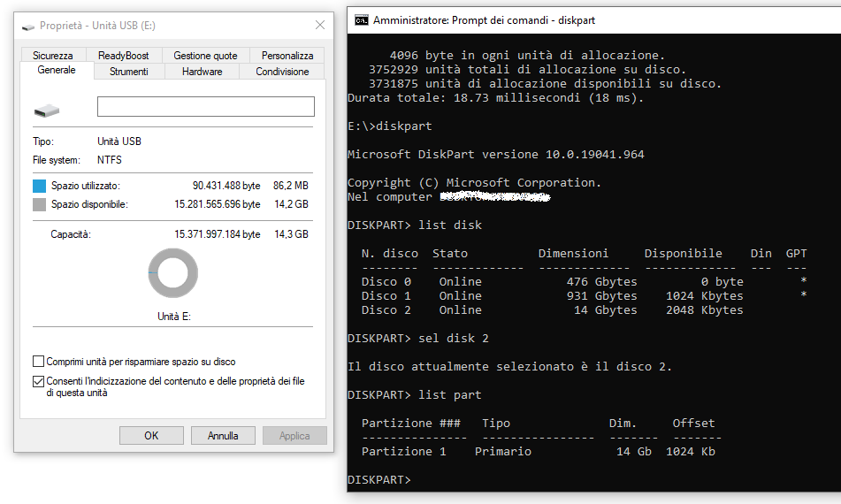Image resolution: width=841 pixels, height=504 pixels.
Task: Click 'Il disco attualmente selezionato' message
Action: (509, 367)
